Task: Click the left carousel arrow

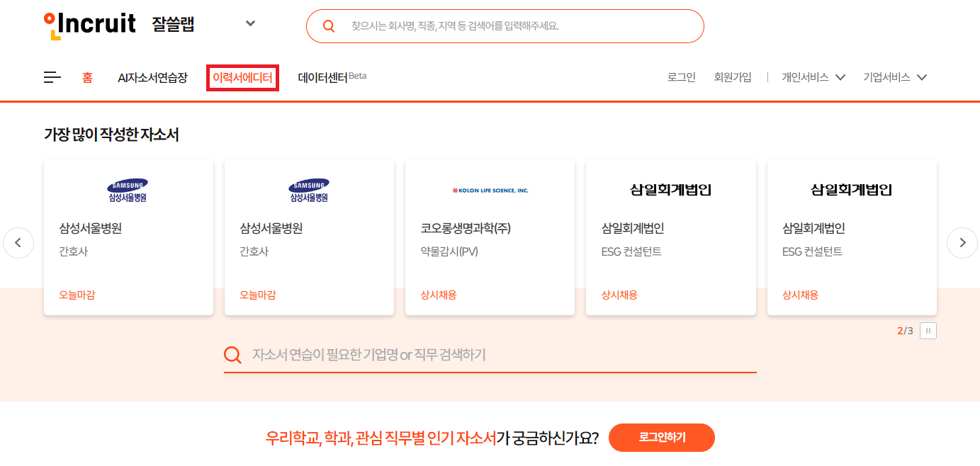Action: pos(18,242)
